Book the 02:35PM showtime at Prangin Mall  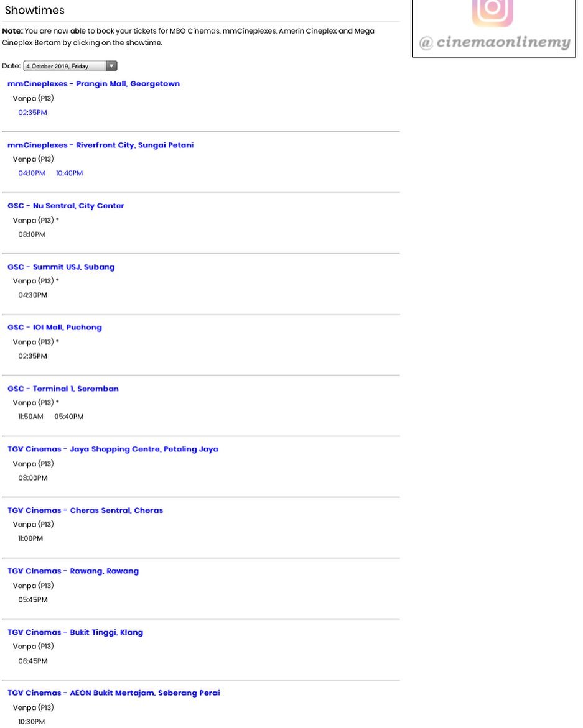point(32,113)
